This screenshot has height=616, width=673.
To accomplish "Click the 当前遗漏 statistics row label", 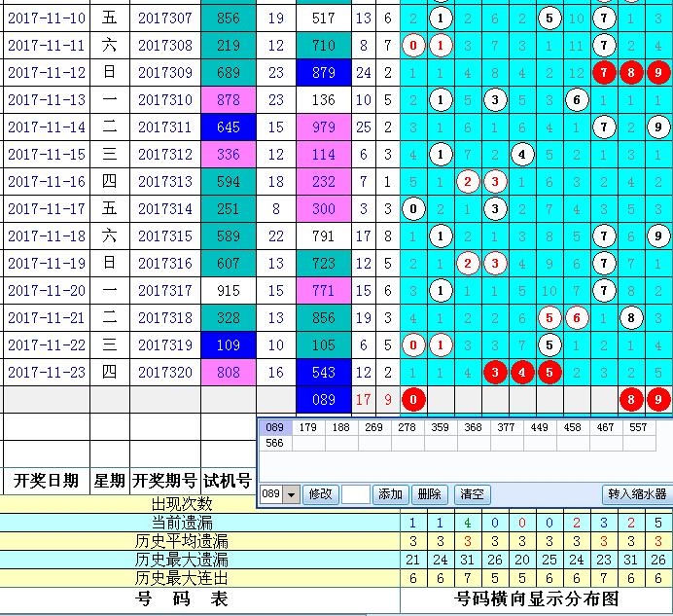I will 182,523.
